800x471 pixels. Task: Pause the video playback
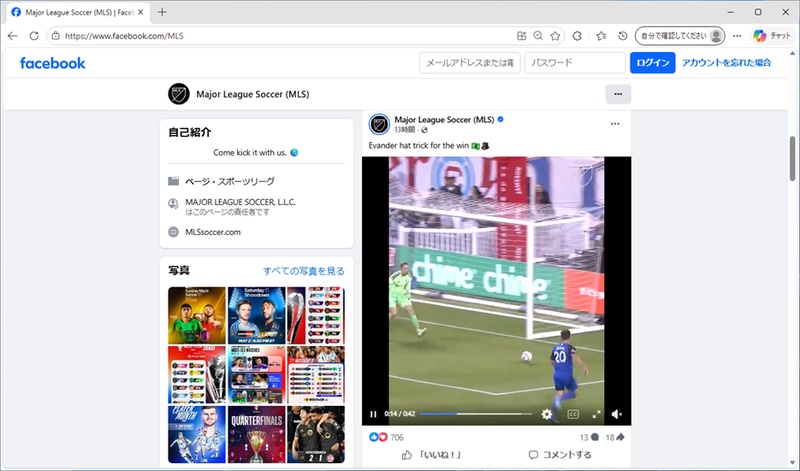tap(373, 414)
